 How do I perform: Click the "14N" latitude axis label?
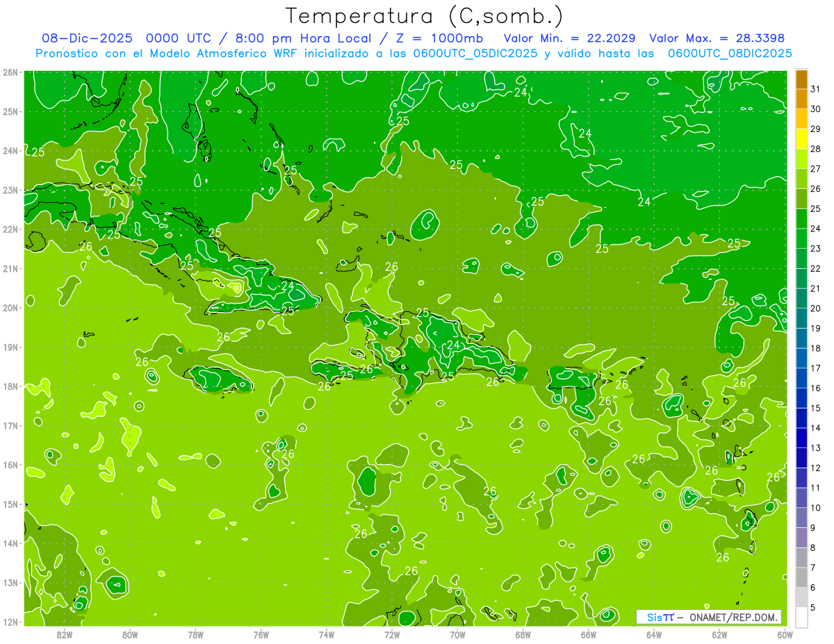click(x=10, y=543)
